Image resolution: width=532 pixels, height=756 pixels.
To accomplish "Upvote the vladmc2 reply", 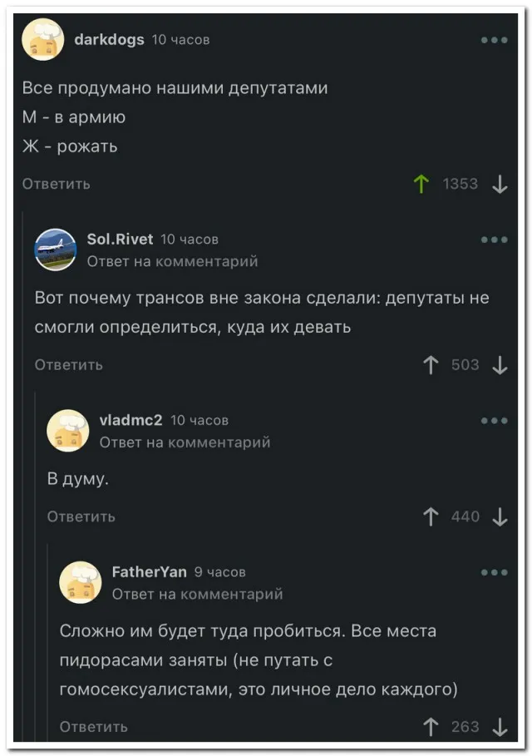I will 431,517.
